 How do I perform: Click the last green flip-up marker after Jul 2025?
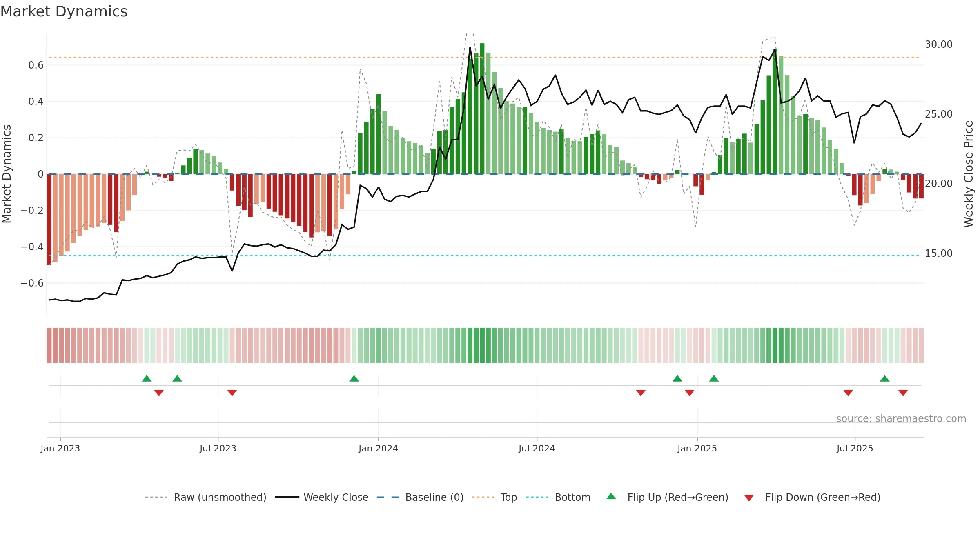[x=884, y=378]
